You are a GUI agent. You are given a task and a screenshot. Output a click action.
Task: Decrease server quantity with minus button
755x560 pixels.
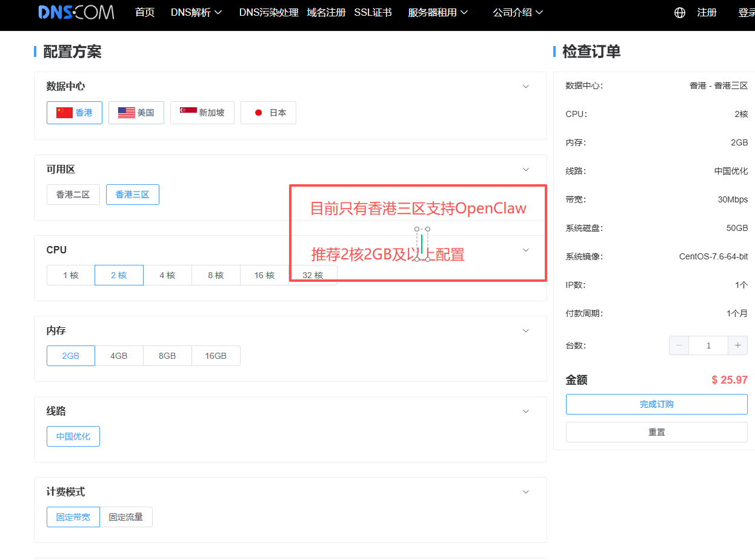point(679,345)
